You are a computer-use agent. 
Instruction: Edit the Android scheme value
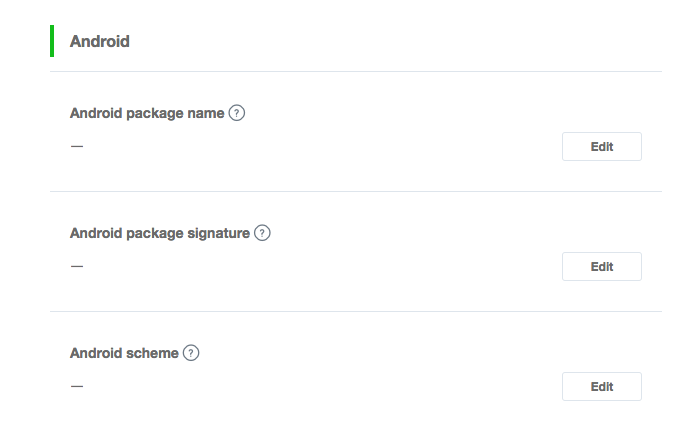tap(602, 387)
